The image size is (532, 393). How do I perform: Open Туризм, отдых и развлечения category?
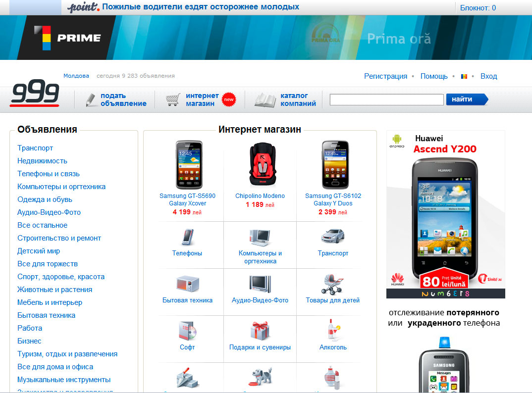coord(67,354)
